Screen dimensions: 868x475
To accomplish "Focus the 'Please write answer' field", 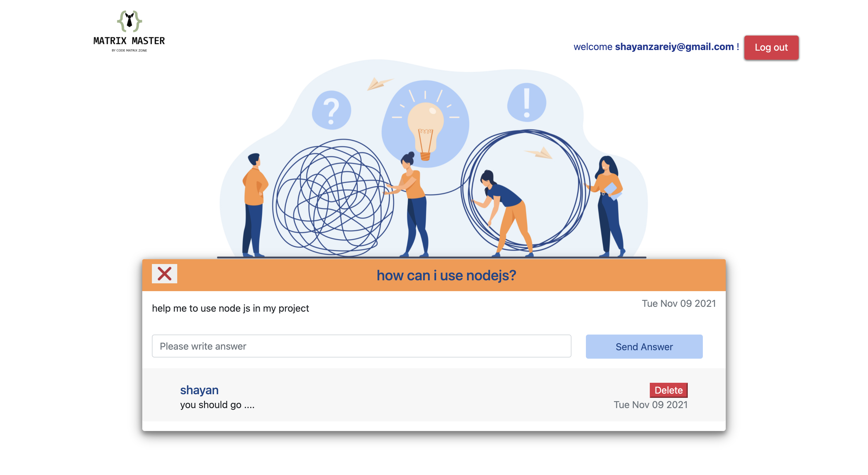I will coord(361,346).
